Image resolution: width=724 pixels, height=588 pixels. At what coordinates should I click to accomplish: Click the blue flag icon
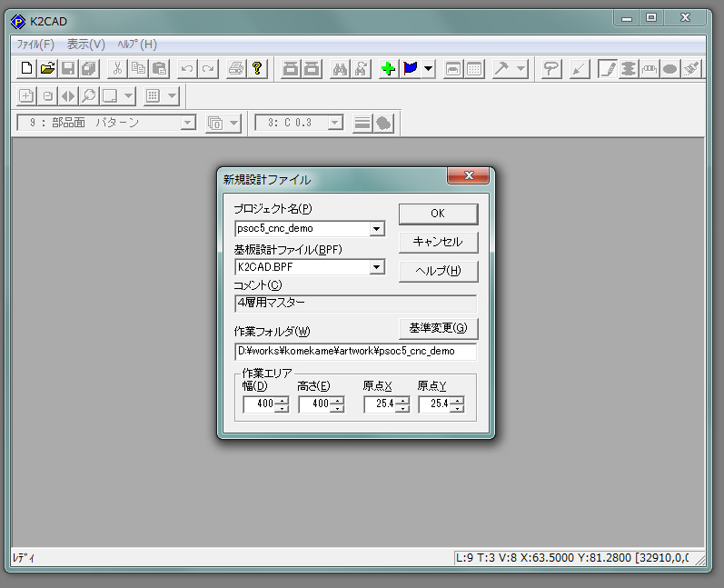point(410,69)
